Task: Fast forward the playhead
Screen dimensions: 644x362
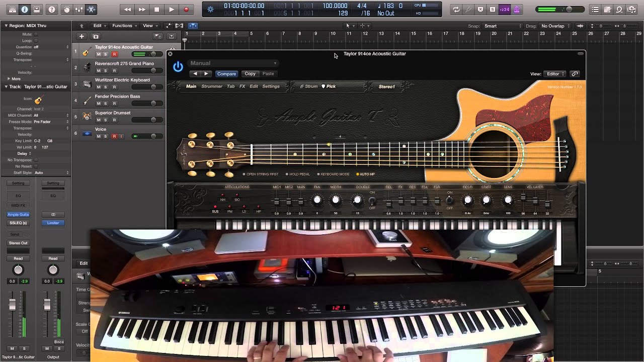Action: pyautogui.click(x=142, y=10)
